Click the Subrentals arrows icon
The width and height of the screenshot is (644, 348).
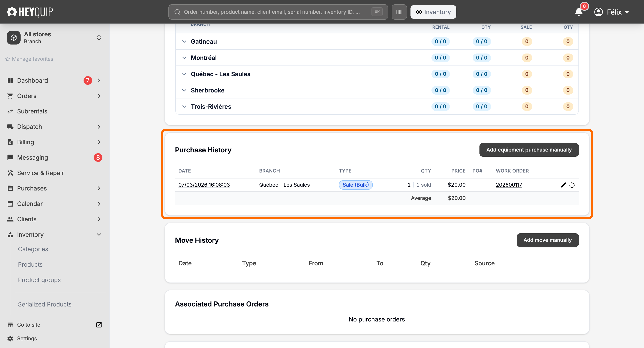(10, 112)
